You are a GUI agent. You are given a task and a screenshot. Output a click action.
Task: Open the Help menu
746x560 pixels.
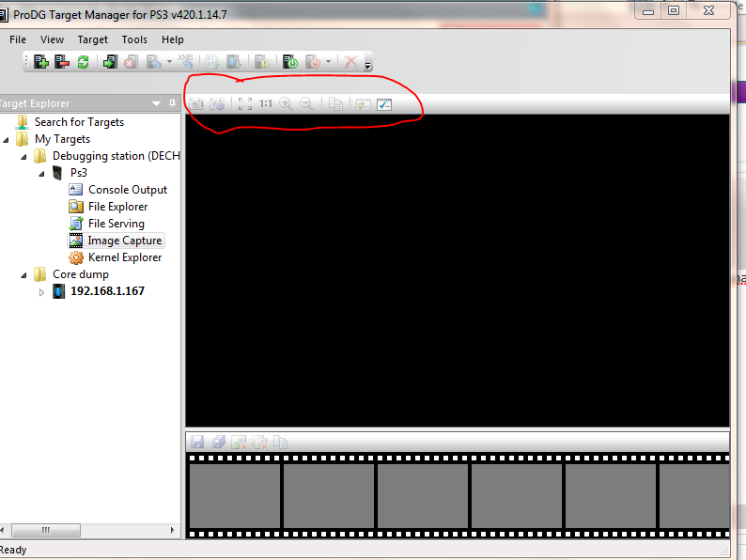click(172, 39)
